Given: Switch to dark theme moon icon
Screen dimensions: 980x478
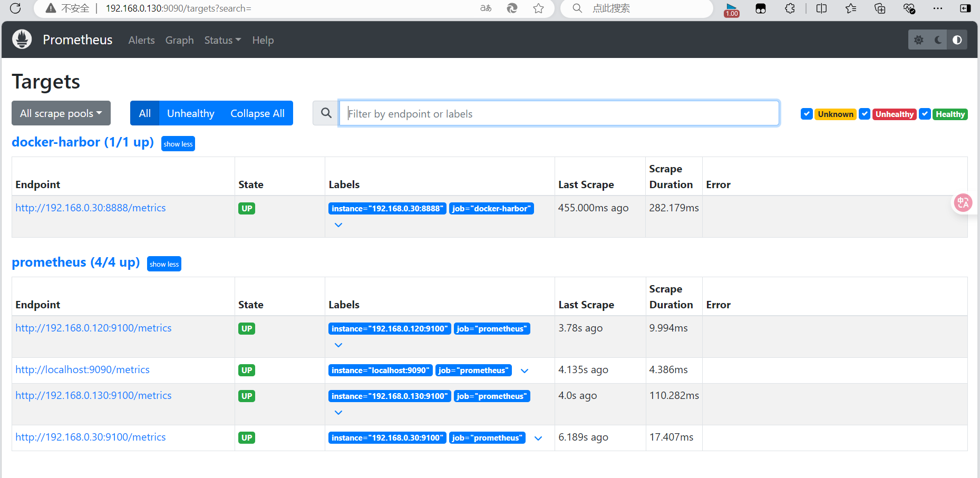Looking at the screenshot, I should [x=938, y=40].
